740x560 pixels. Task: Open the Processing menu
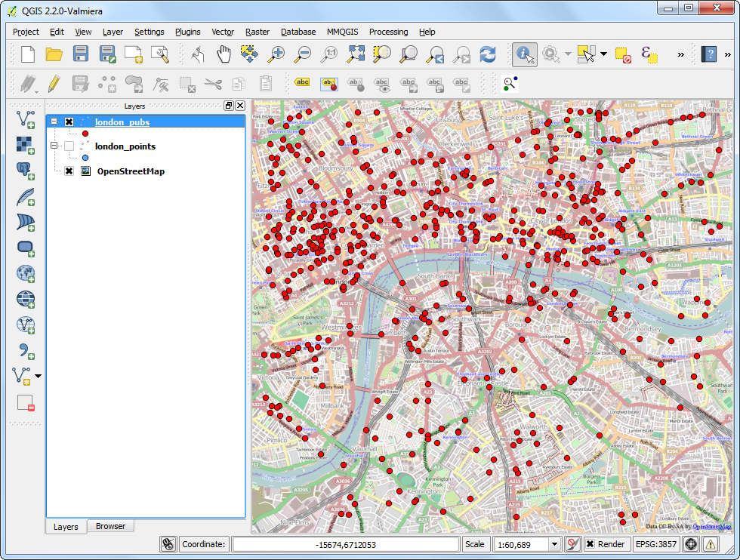pyautogui.click(x=388, y=32)
